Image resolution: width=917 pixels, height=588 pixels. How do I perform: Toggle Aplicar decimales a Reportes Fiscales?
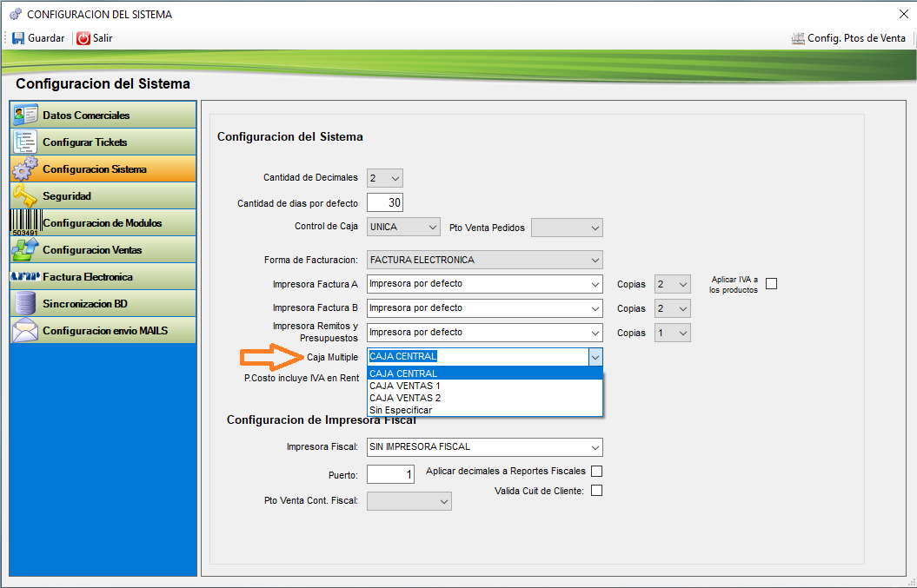pos(596,472)
